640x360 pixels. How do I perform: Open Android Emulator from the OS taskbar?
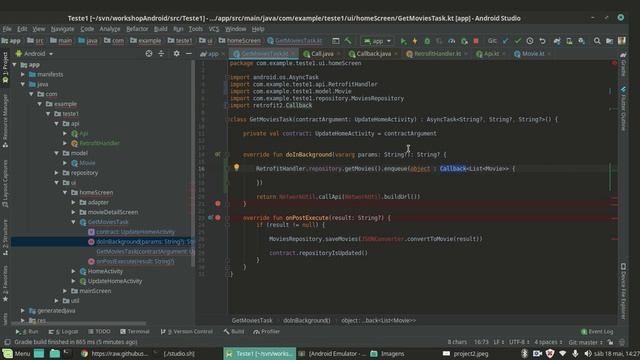(x=332, y=353)
